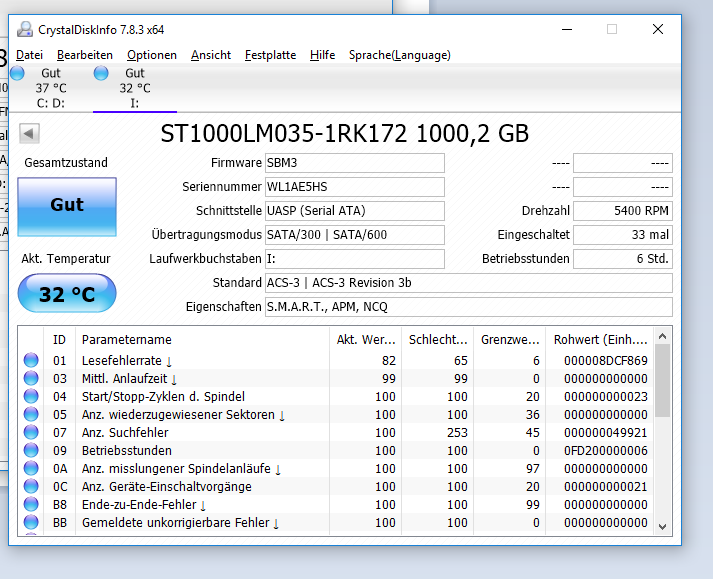
Task: Open the Festplatte menu
Action: [x=271, y=55]
